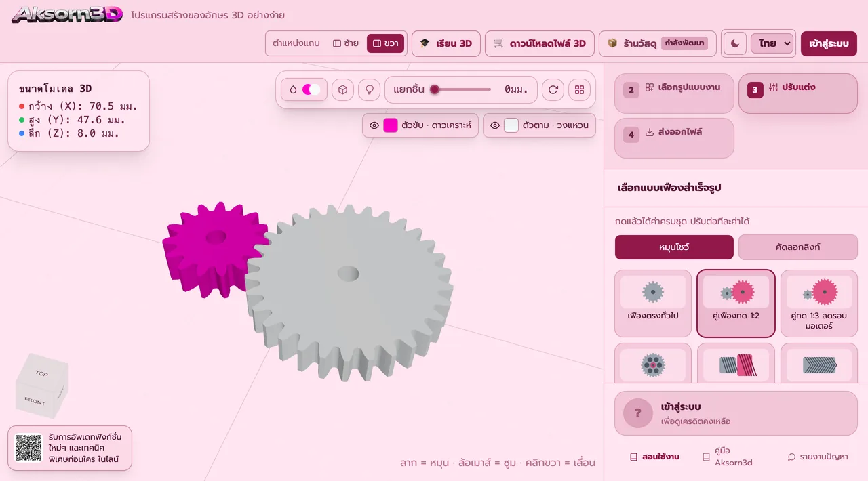
Task: Click the สูง (Y): 47.6 มม. value
Action: [x=72, y=120]
